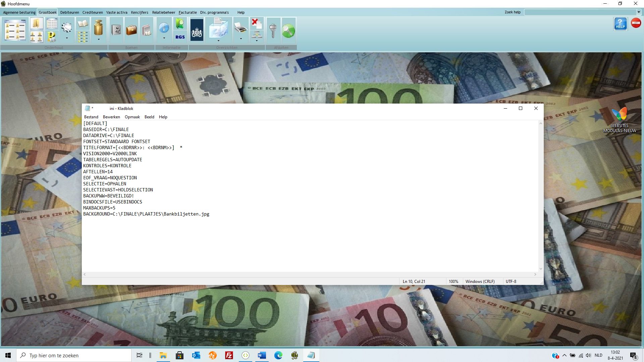Expand the information icon dropdown arrow
Image resolution: width=644 pixels, height=362 pixels.
[164, 39]
